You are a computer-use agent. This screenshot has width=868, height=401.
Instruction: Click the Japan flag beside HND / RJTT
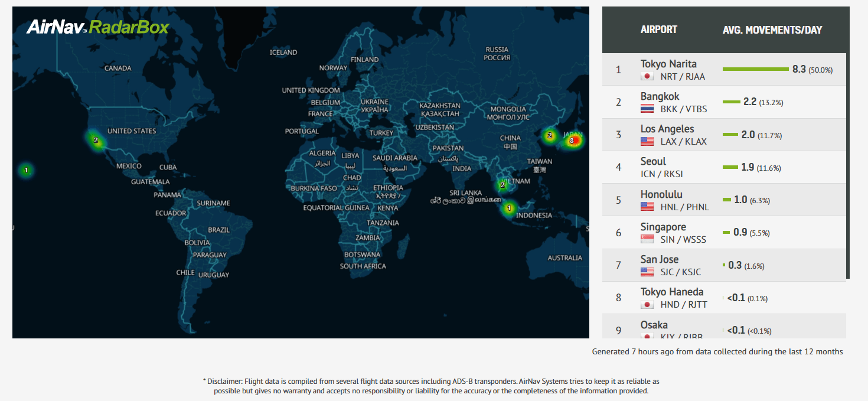click(x=647, y=305)
